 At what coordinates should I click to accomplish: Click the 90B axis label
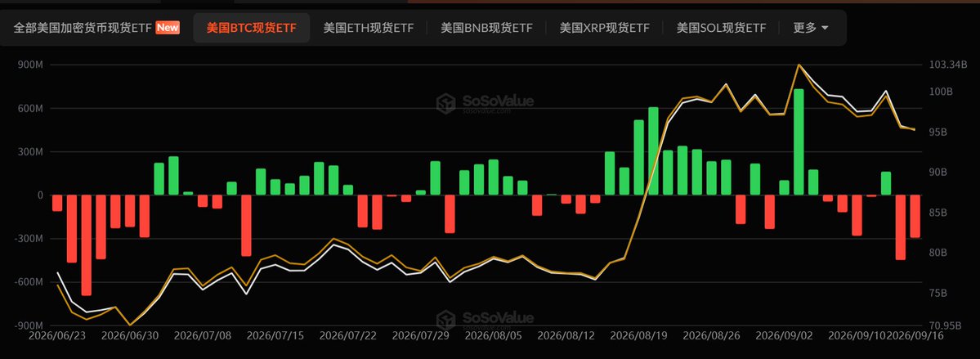tap(939, 172)
